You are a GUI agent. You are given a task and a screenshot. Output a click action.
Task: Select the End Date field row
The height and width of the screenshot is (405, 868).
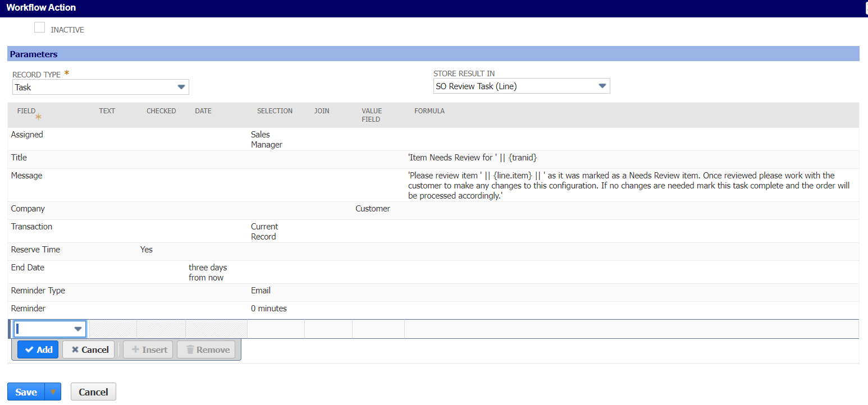pos(433,272)
